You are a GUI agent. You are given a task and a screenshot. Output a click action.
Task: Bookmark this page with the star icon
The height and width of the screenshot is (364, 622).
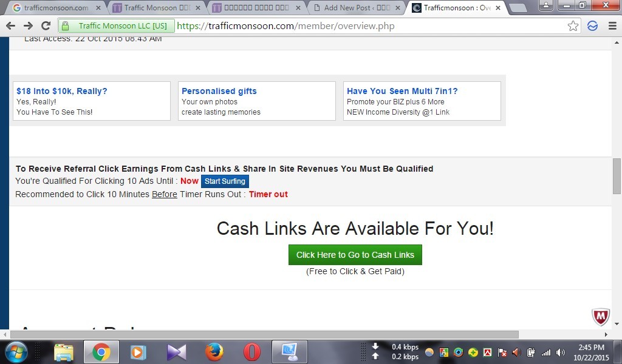(573, 26)
